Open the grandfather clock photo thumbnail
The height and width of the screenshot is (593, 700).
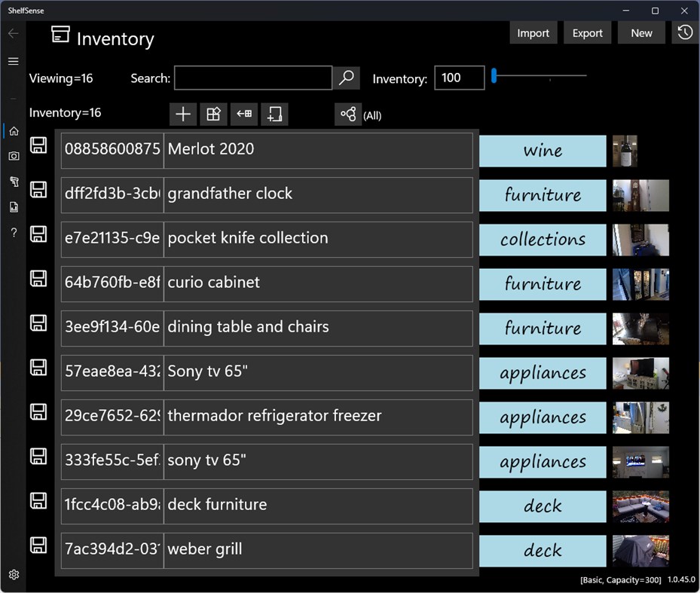click(640, 195)
